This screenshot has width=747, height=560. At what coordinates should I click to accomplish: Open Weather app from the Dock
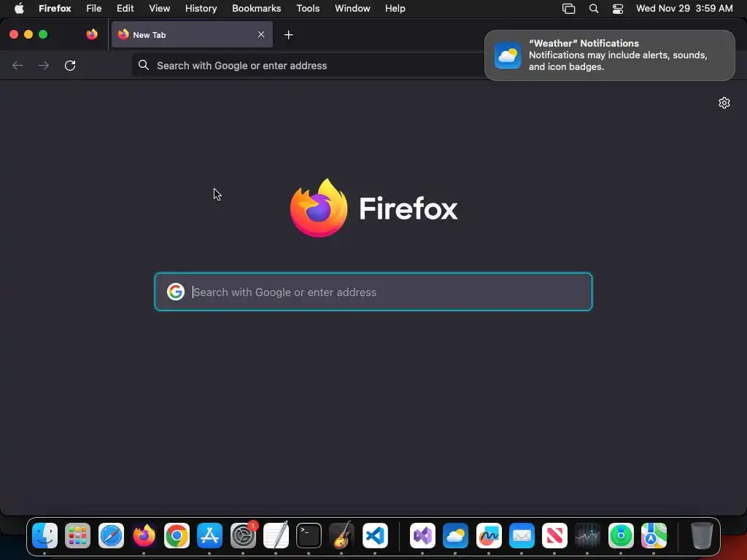[x=455, y=536]
